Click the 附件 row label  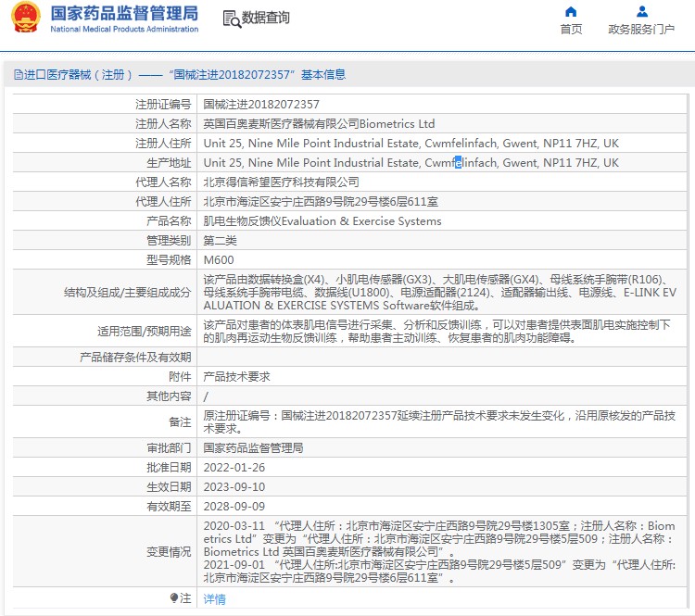180,377
